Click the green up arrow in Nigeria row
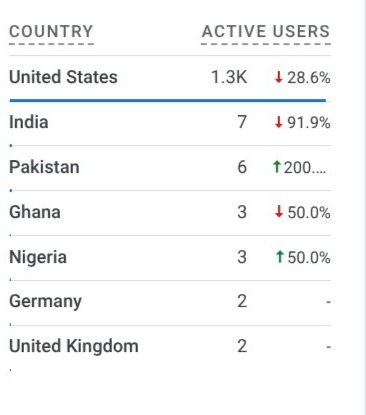Screen dimensions: 366x415 (280, 257)
